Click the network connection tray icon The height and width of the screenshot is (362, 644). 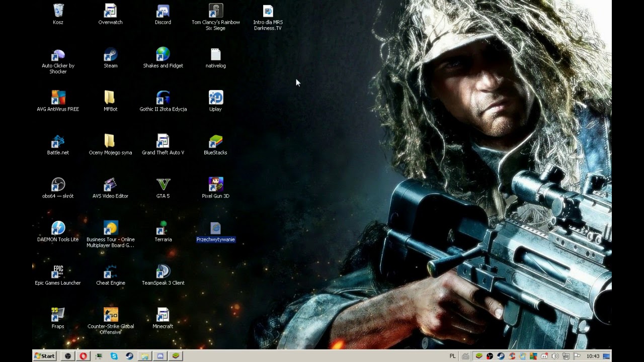coord(566,356)
